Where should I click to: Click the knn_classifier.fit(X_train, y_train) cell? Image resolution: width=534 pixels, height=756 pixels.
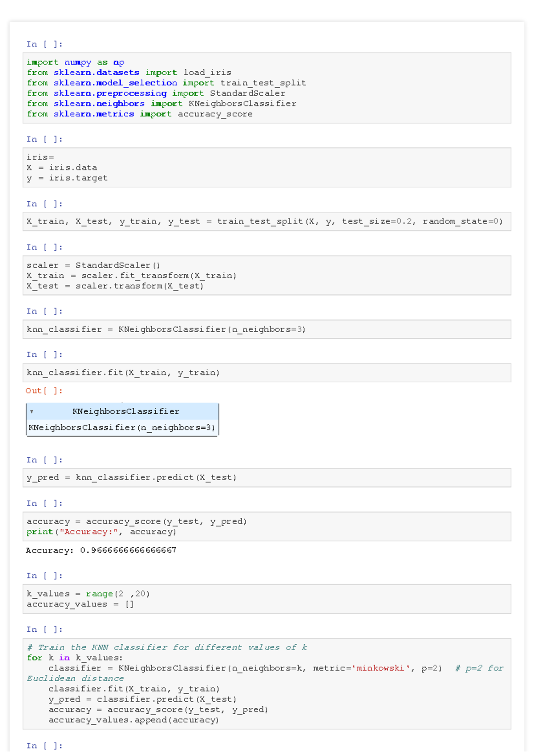point(267,373)
